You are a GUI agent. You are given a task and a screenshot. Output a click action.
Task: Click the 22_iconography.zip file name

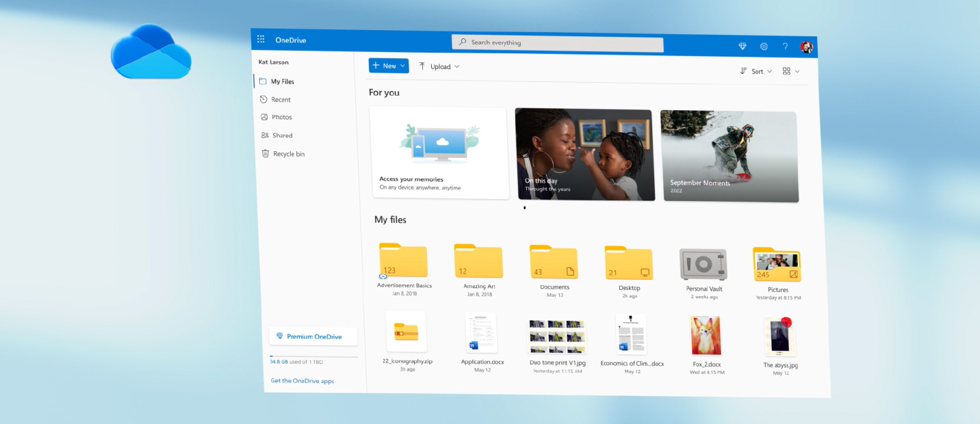coord(407,361)
